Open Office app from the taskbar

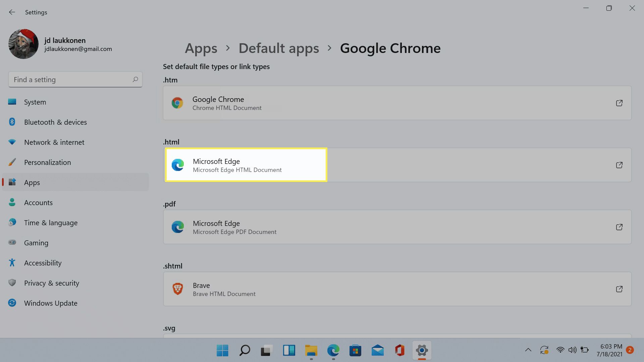(399, 350)
